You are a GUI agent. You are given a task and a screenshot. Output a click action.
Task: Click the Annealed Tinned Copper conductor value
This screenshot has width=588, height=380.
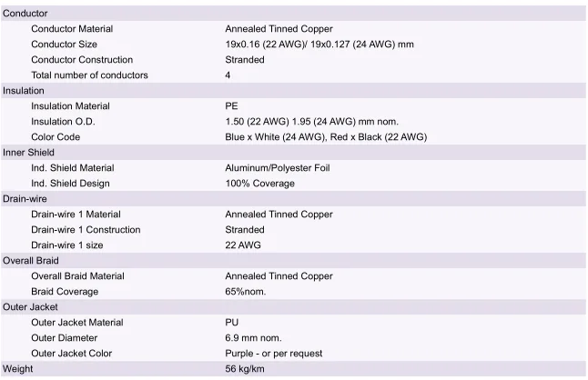(x=279, y=29)
